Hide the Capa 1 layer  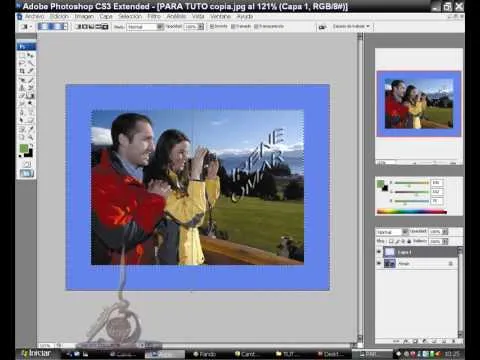point(379,252)
